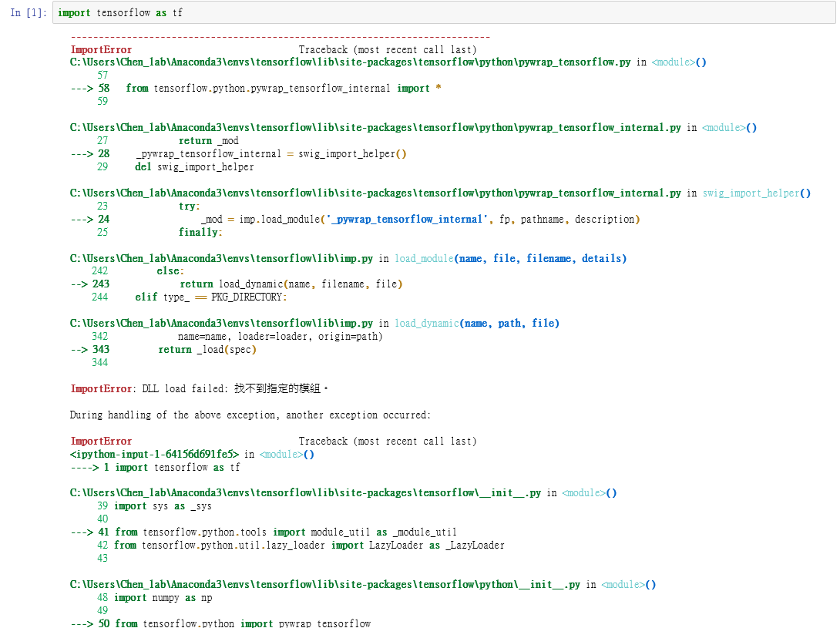Viewport: 840px width, 628px height.
Task: Click the 'In [1]:' cell prompt
Action: (x=29, y=13)
